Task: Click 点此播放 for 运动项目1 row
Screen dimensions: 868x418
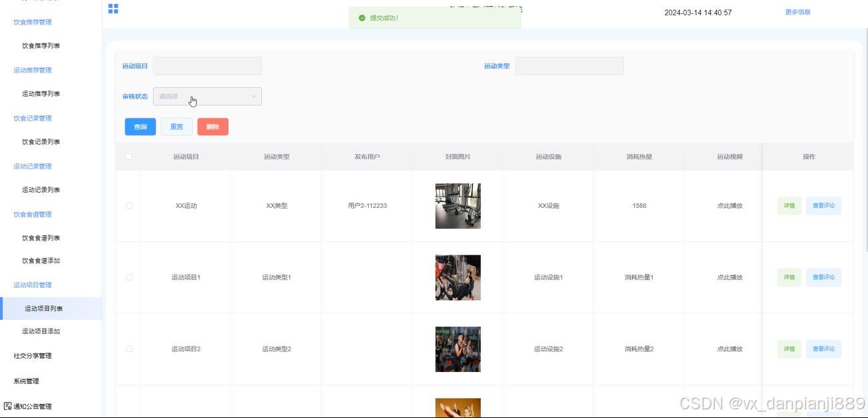Action: [729, 277]
